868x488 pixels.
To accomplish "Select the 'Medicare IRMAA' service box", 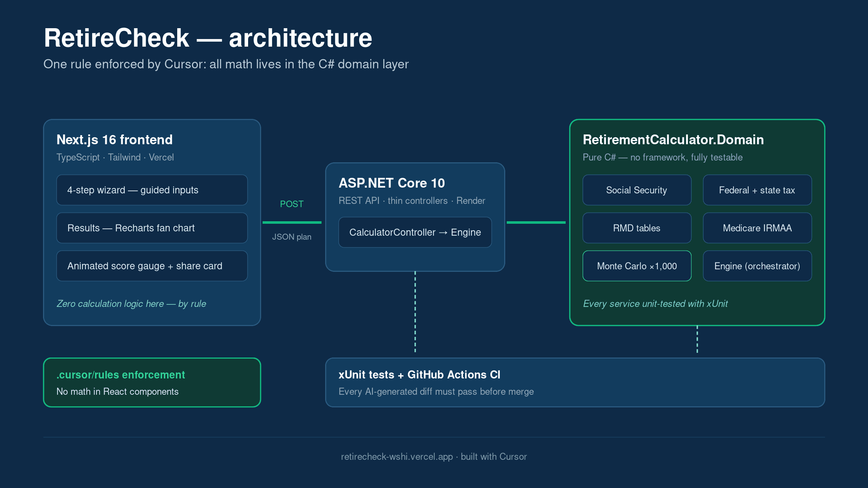I will click(x=757, y=228).
